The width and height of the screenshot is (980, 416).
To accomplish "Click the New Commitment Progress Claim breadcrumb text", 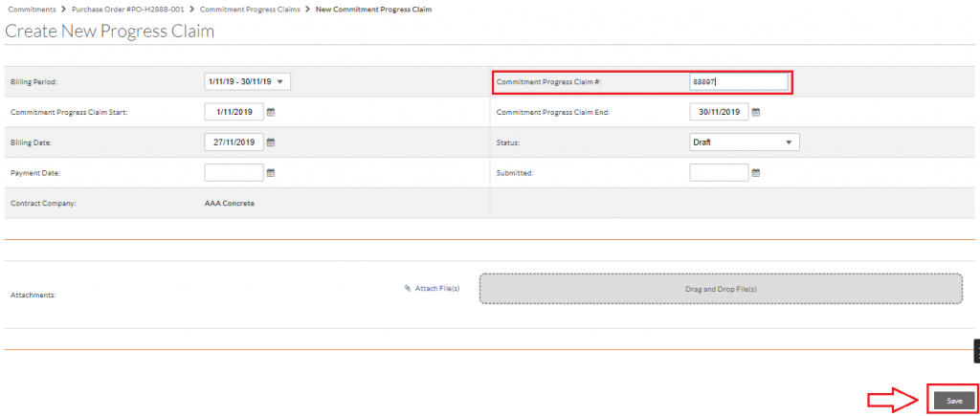I will point(373,10).
